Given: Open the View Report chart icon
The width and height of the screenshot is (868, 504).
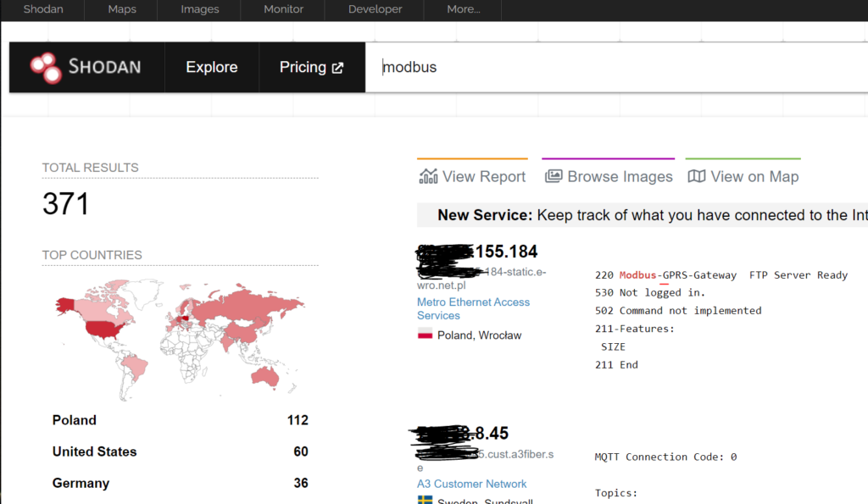Looking at the screenshot, I should click(x=428, y=176).
